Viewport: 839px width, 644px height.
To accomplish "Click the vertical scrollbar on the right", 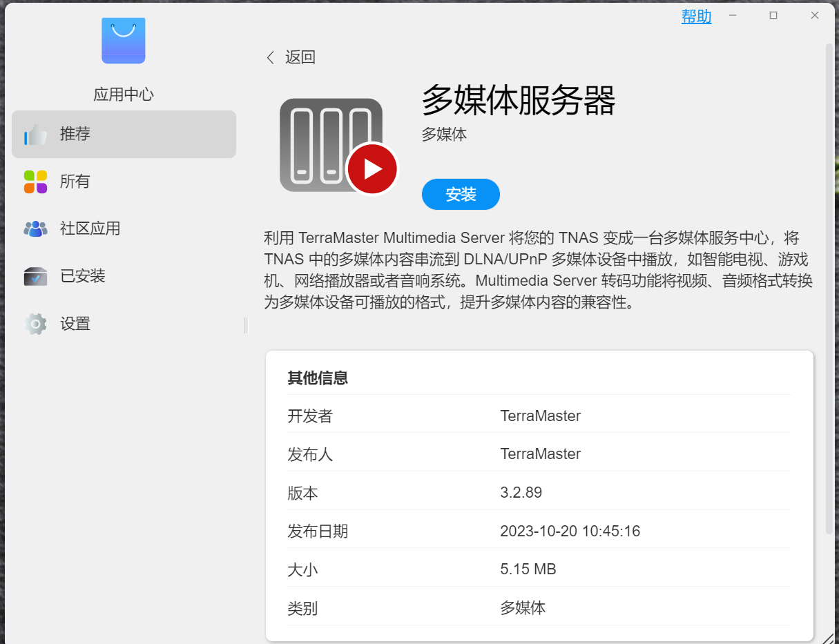I will pyautogui.click(x=829, y=289).
